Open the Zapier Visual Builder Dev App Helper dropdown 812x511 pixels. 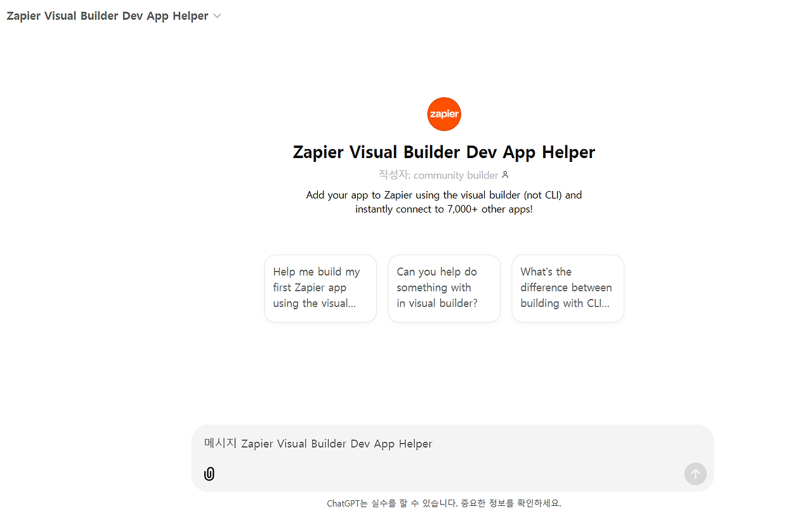(114, 16)
